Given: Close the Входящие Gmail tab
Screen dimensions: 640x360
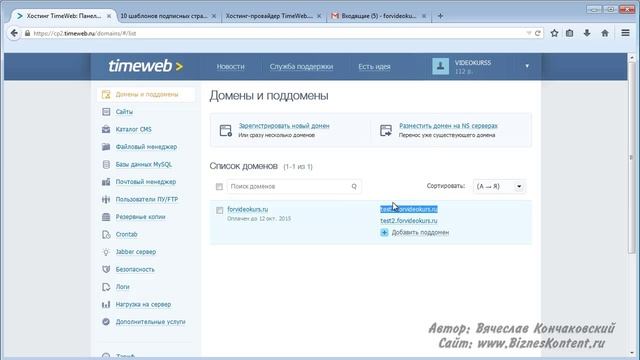Looking at the screenshot, I should click(x=424, y=16).
